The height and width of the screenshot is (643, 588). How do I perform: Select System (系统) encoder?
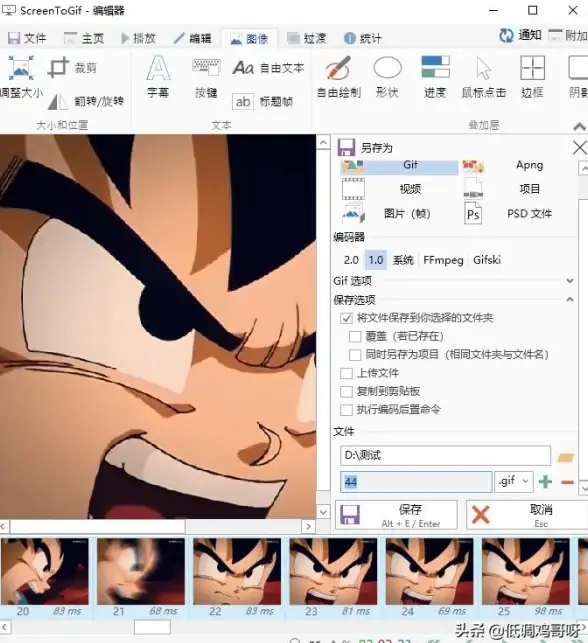click(403, 260)
